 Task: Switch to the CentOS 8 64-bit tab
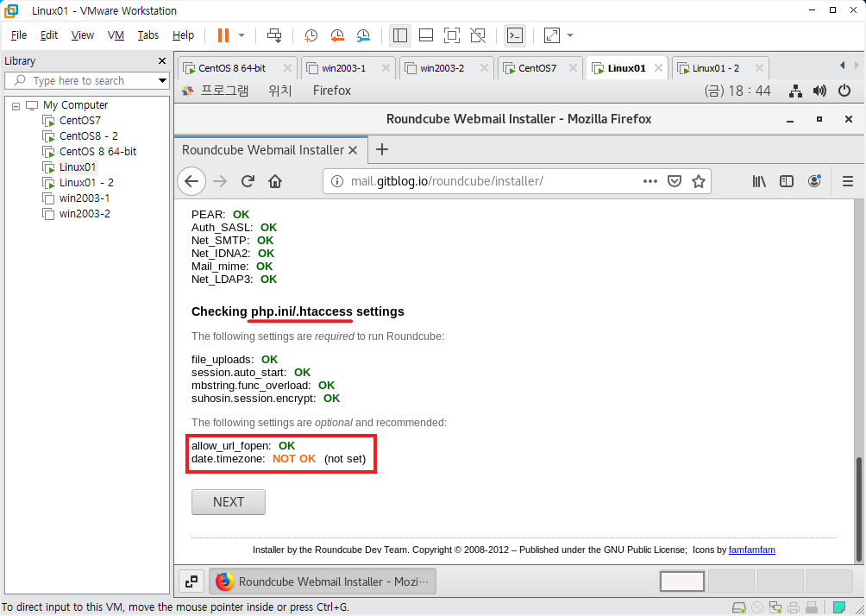click(232, 68)
